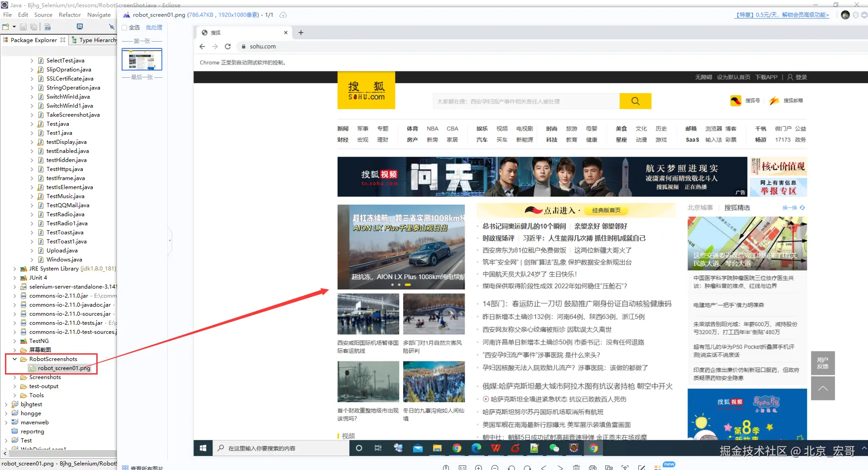This screenshot has width=868, height=470.
Task: Open the New wizard dropdown arrow
Action: click(x=14, y=27)
